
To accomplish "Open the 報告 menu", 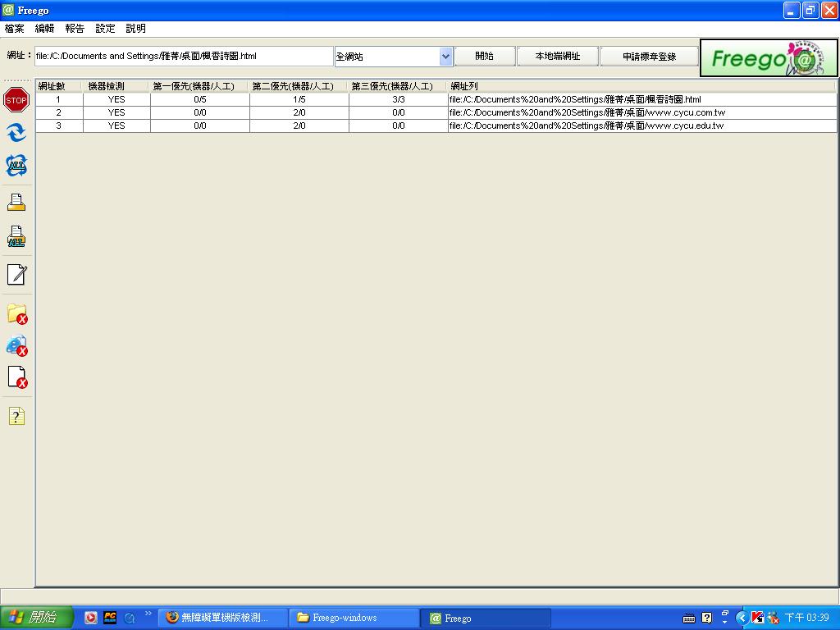I will [x=75, y=29].
